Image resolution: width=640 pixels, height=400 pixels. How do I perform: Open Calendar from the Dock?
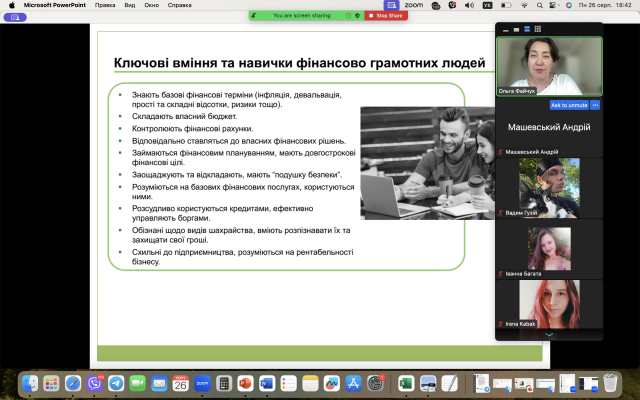pyautogui.click(x=180, y=384)
